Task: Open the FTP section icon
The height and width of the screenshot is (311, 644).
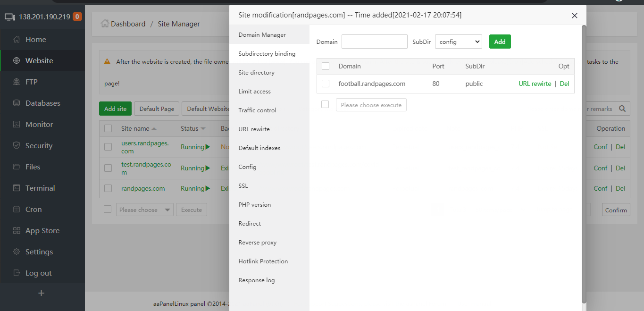Action: click(17, 82)
